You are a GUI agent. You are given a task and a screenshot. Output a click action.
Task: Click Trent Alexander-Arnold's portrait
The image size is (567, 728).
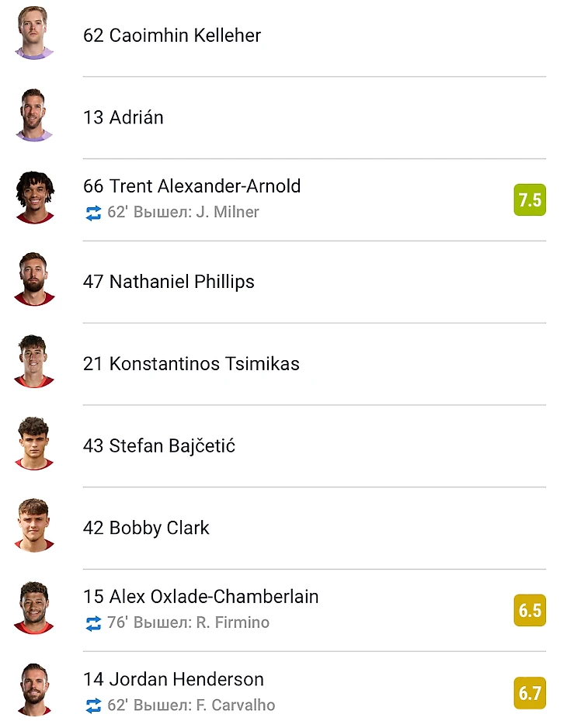point(35,197)
